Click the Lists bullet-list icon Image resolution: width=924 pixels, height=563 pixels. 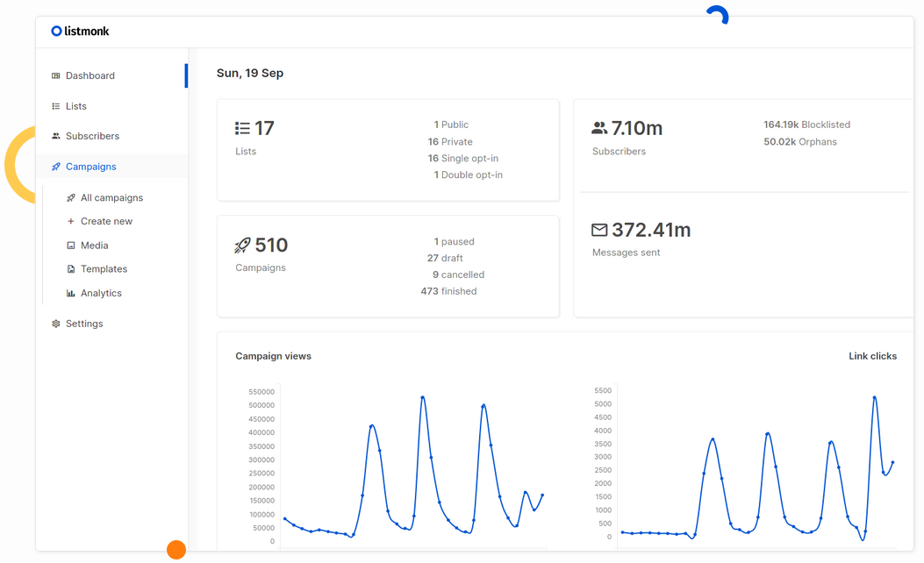click(55, 105)
